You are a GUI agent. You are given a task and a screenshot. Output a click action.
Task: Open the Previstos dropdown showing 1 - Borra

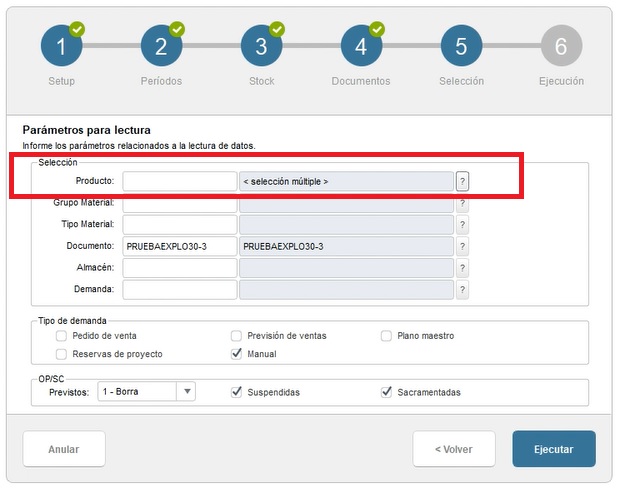point(146,391)
